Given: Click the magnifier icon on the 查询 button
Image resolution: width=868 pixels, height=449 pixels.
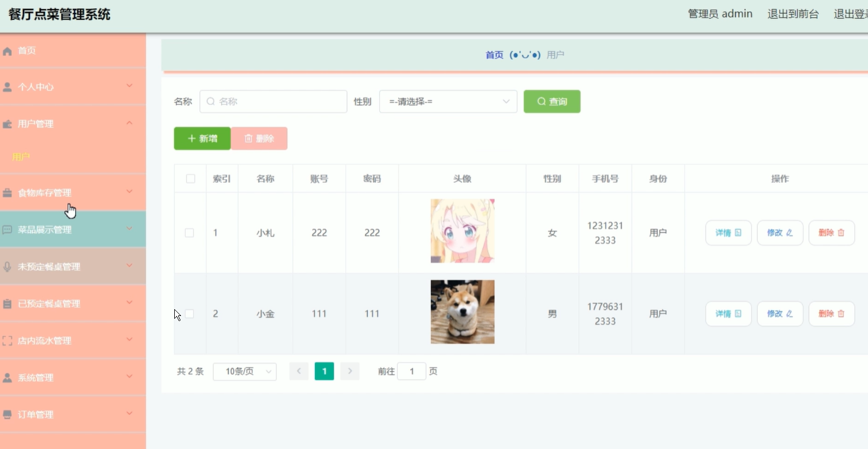Looking at the screenshot, I should 542,101.
